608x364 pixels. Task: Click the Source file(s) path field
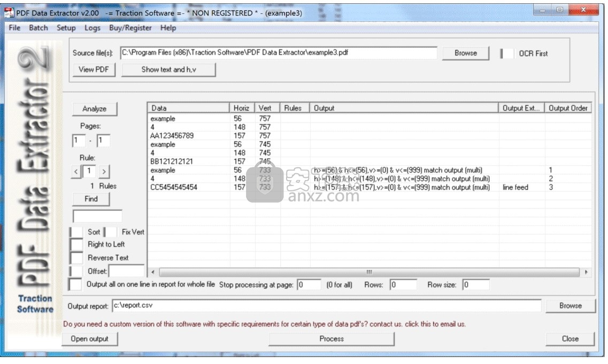click(279, 53)
